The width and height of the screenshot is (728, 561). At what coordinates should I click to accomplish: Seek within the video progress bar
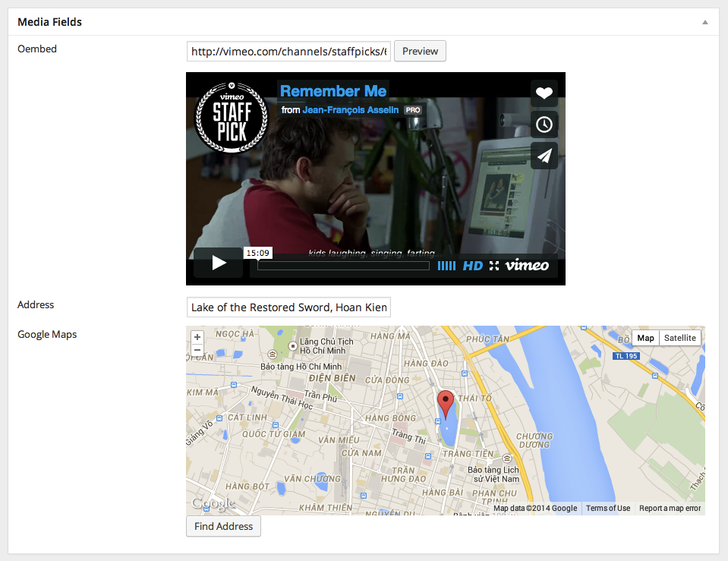(x=343, y=266)
